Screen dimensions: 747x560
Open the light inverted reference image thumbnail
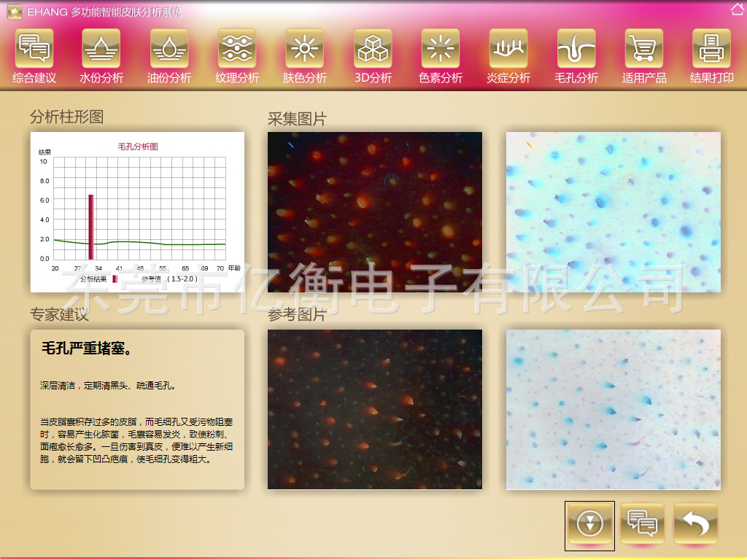[614, 409]
